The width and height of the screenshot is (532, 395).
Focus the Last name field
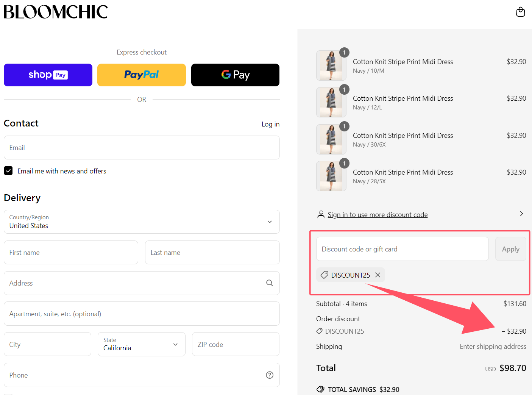click(212, 252)
